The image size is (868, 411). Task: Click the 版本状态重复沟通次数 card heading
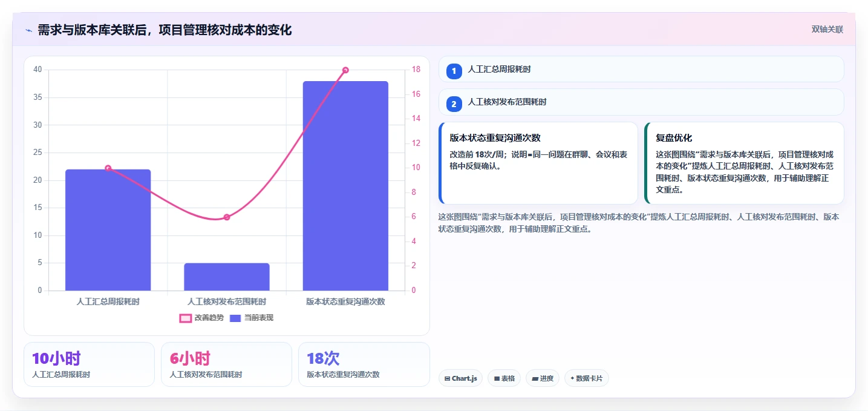coord(495,138)
